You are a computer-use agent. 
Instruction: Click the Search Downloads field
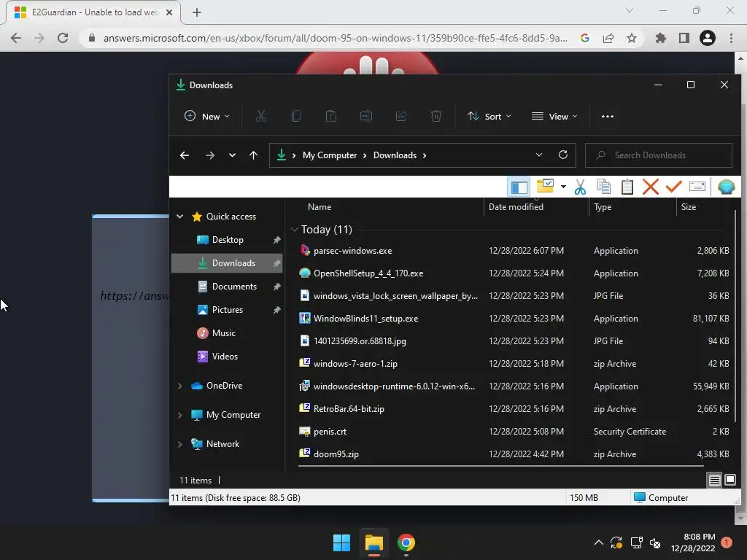[659, 155]
